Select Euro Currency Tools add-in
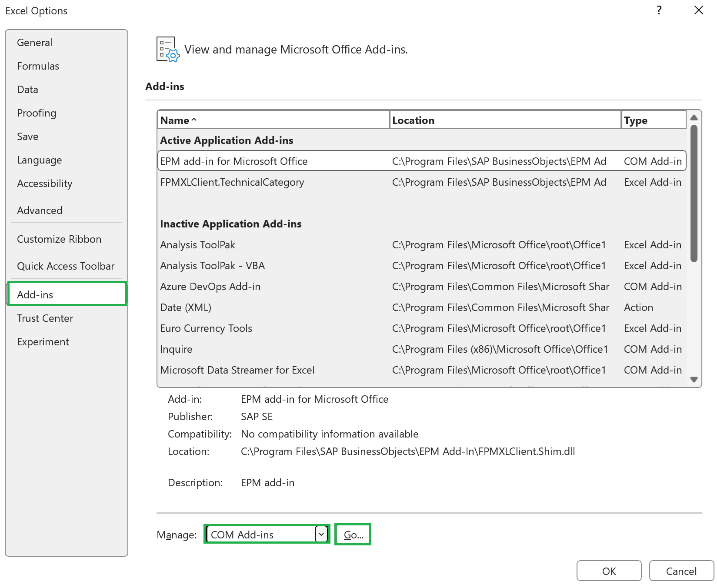Screen dimensions: 717x588 pos(422,328)
